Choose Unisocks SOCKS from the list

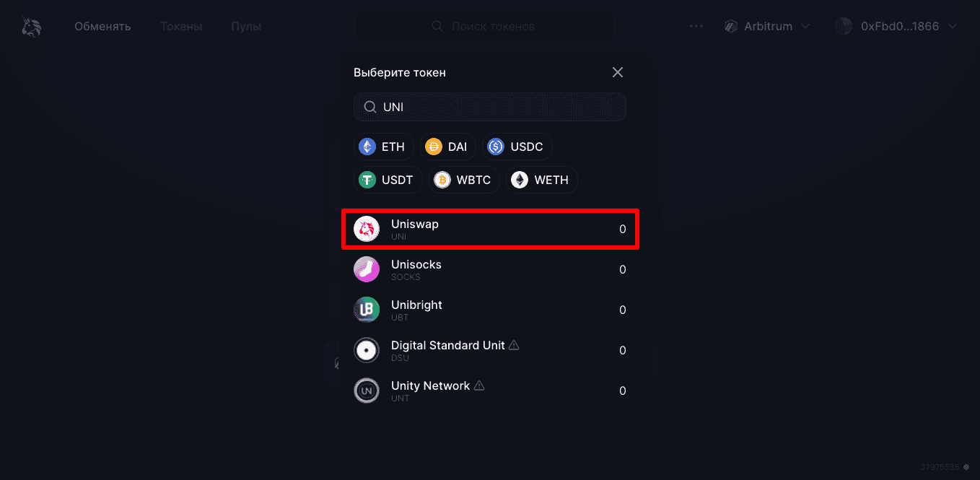coord(490,269)
